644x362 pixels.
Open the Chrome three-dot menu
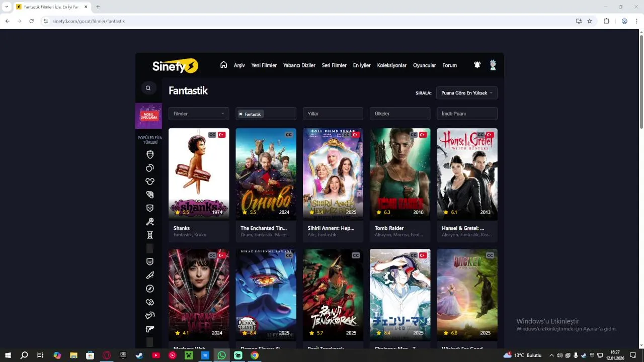tap(637, 21)
